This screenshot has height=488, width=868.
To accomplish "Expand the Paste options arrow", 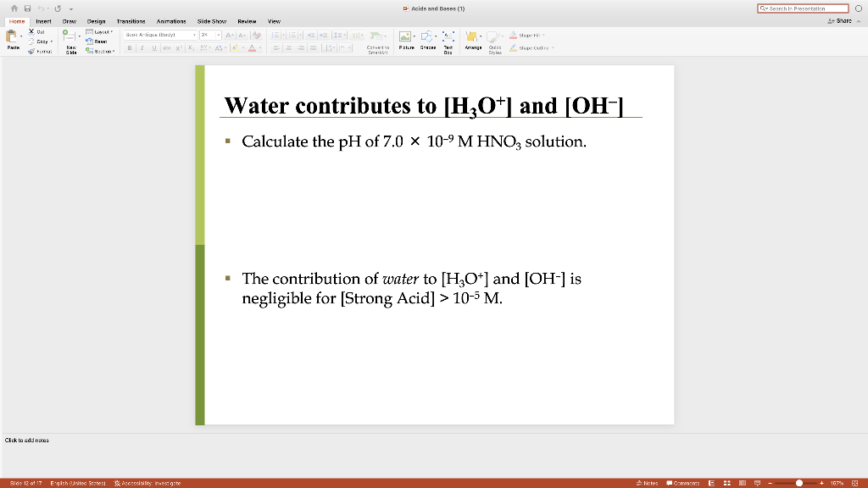I will 21,36.
